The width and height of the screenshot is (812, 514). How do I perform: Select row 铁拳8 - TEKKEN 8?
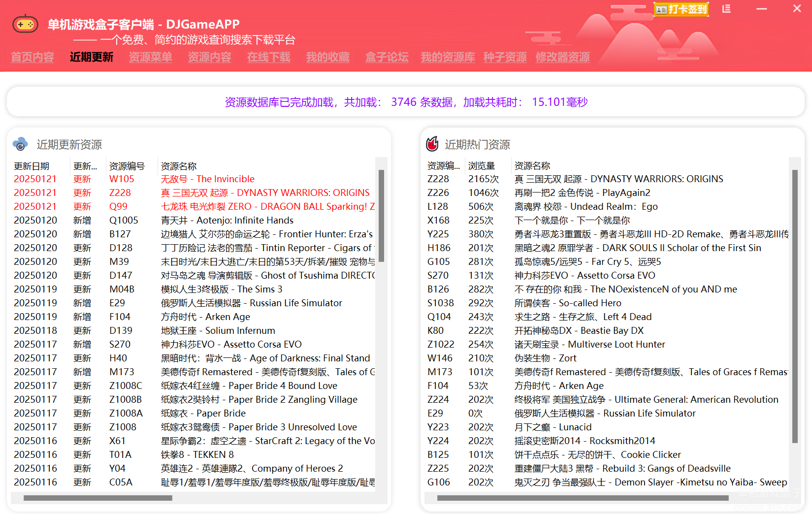point(193,454)
